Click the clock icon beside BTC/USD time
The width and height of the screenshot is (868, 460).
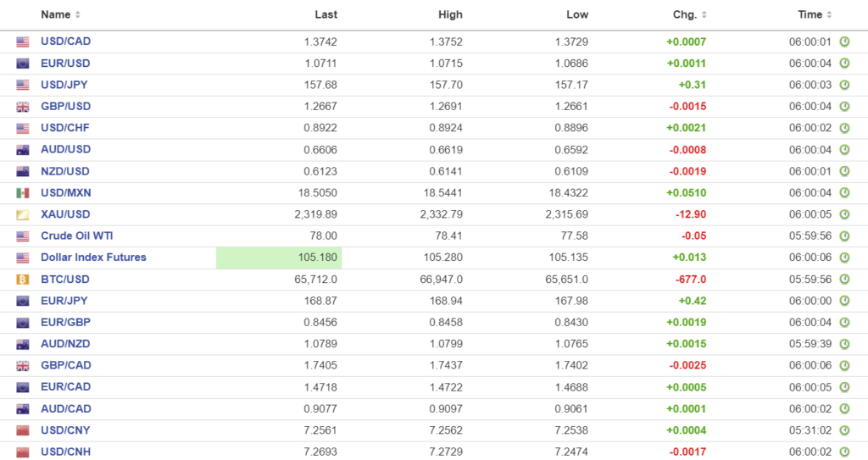tap(844, 280)
